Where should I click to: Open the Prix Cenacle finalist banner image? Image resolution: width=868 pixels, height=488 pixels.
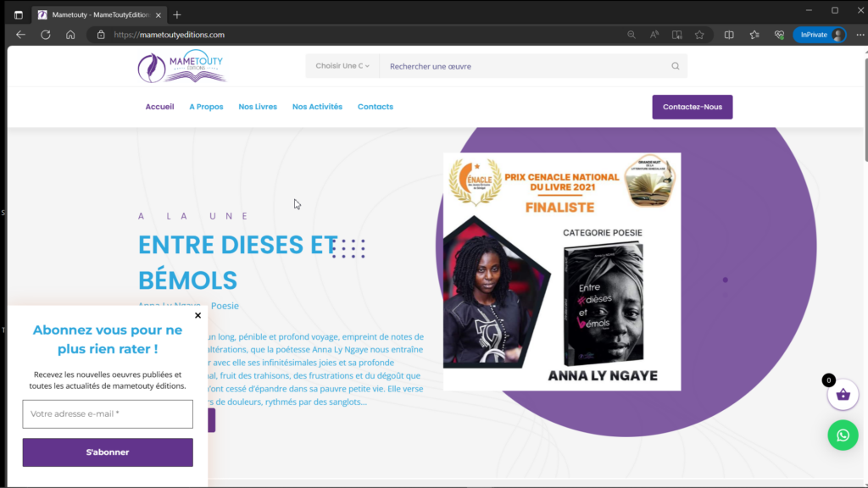pyautogui.click(x=562, y=272)
